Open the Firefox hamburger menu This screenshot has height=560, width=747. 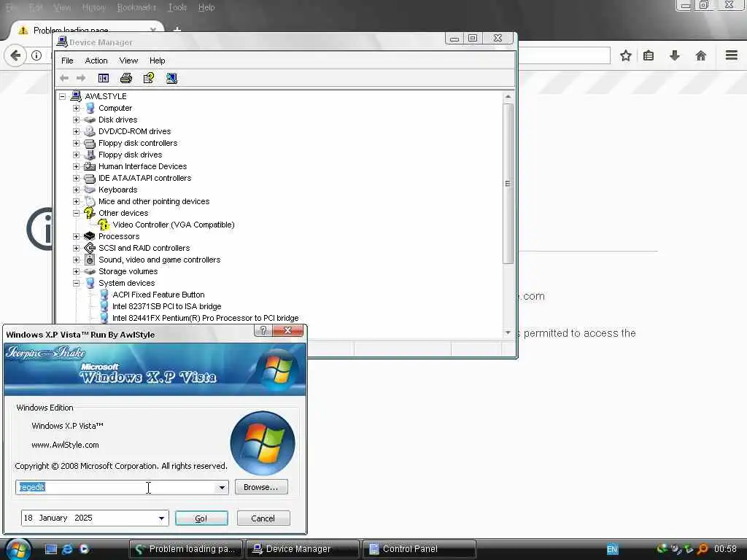point(732,55)
